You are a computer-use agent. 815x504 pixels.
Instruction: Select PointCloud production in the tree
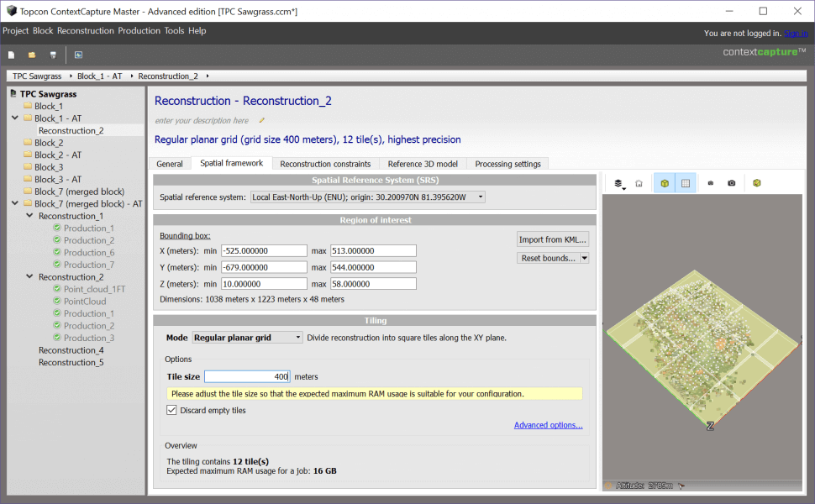(85, 302)
